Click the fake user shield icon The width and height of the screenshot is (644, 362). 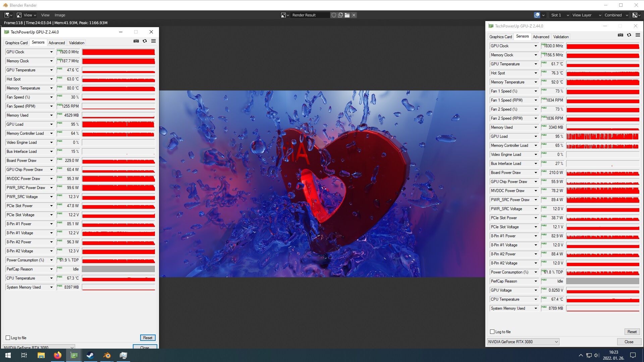pos(334,15)
